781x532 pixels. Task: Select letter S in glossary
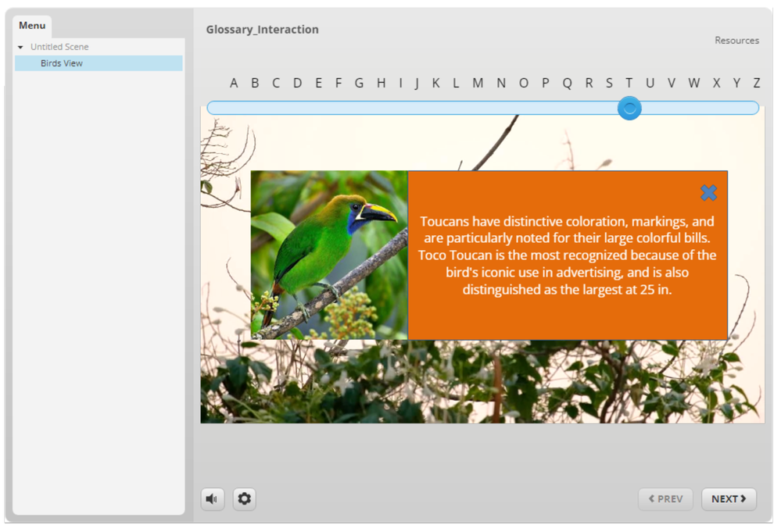tap(609, 83)
